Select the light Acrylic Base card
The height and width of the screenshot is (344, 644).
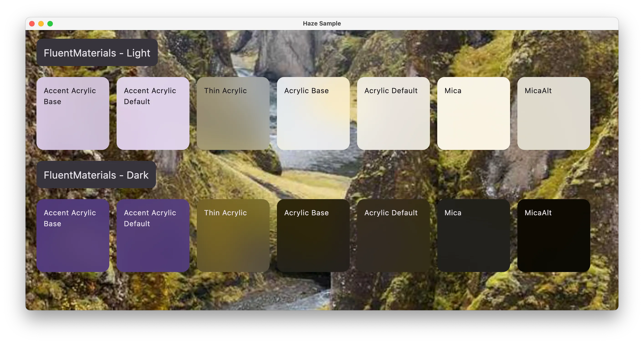click(313, 113)
